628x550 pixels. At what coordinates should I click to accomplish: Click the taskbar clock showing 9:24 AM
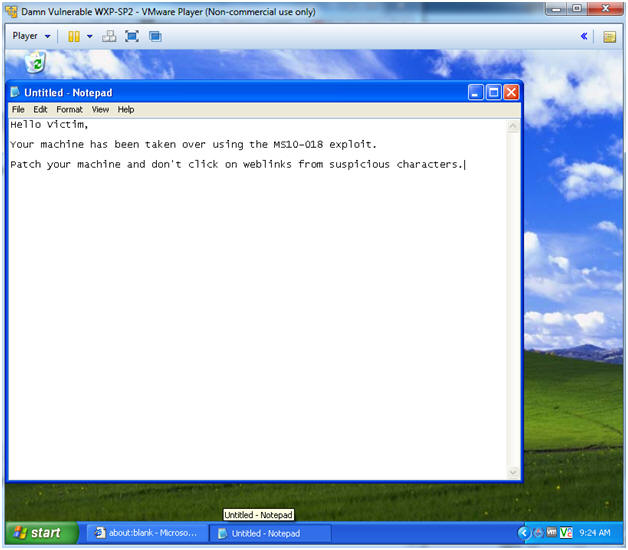[x=595, y=533]
